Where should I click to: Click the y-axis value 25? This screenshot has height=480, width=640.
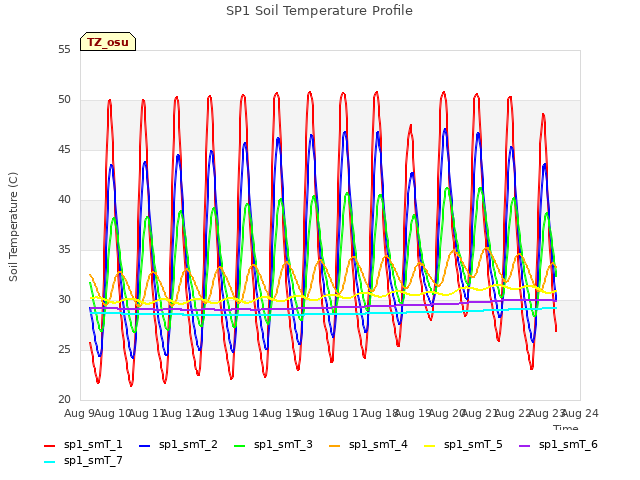click(x=64, y=350)
